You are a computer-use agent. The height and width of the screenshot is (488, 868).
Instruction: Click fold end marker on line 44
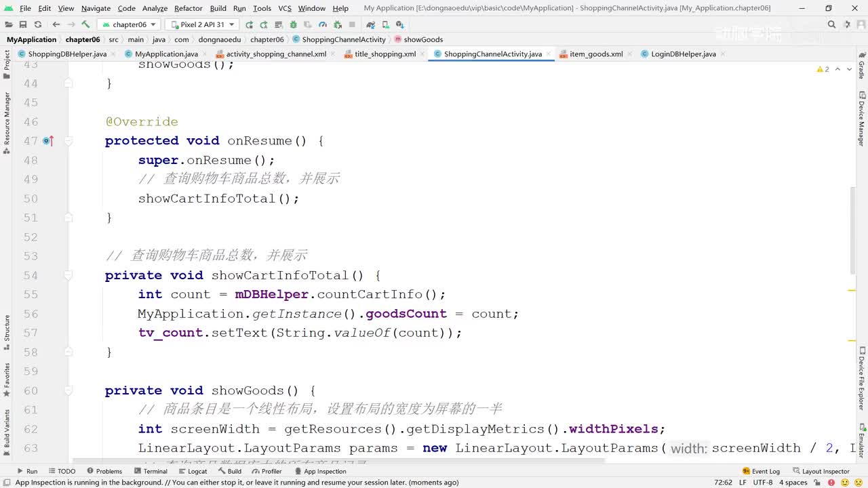coord(68,83)
